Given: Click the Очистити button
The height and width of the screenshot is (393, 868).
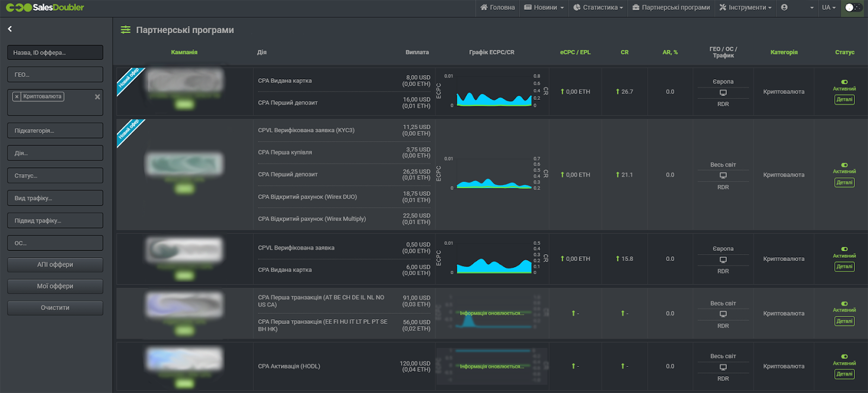Looking at the screenshot, I should 55,308.
